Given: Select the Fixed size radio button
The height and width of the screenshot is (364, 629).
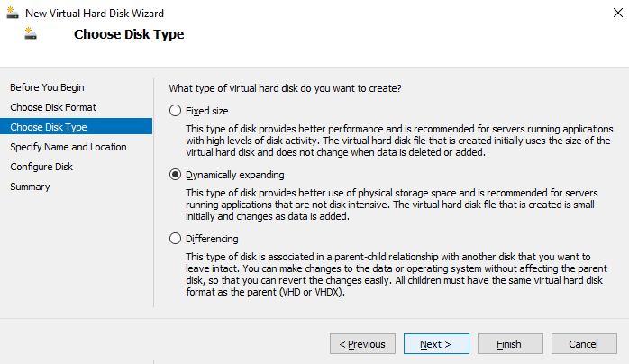Looking at the screenshot, I should click(x=175, y=111).
